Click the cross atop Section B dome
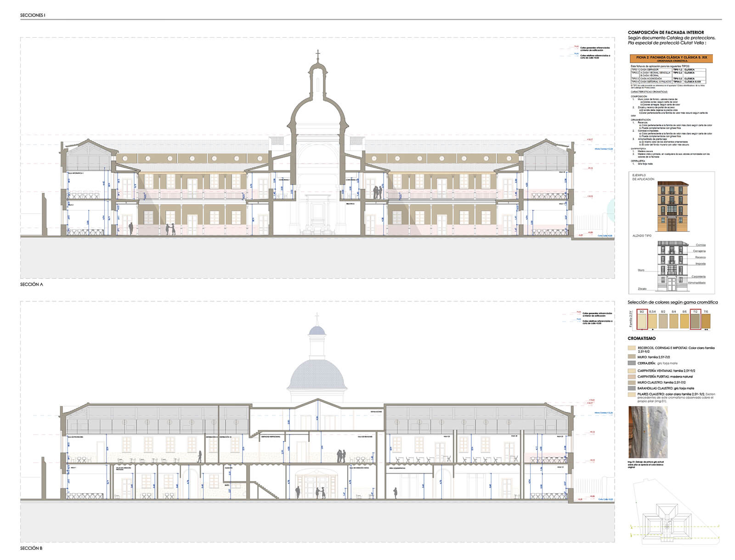 (x=317, y=317)
